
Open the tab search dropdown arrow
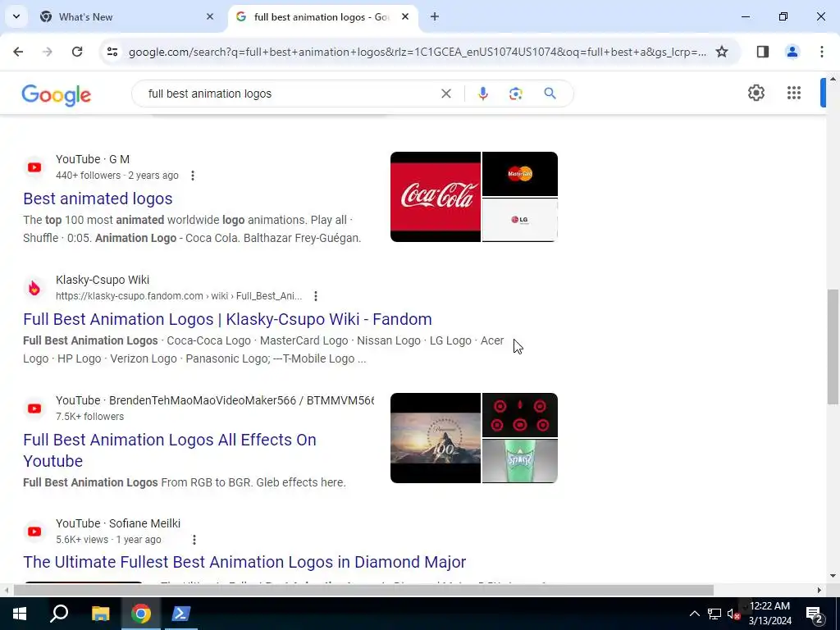(16, 16)
